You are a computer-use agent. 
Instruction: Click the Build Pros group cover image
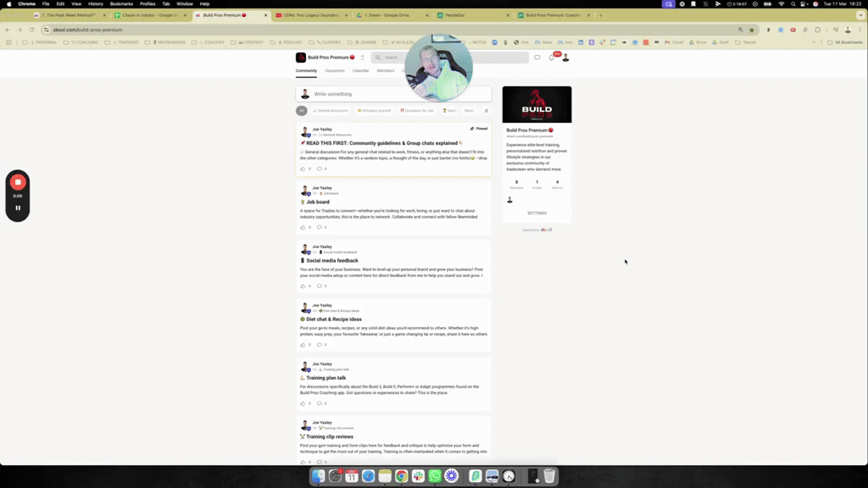(x=537, y=104)
